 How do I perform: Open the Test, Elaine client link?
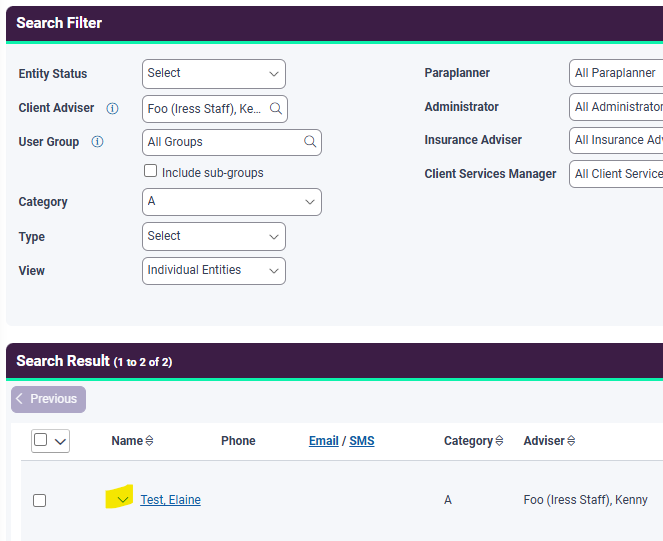(170, 500)
